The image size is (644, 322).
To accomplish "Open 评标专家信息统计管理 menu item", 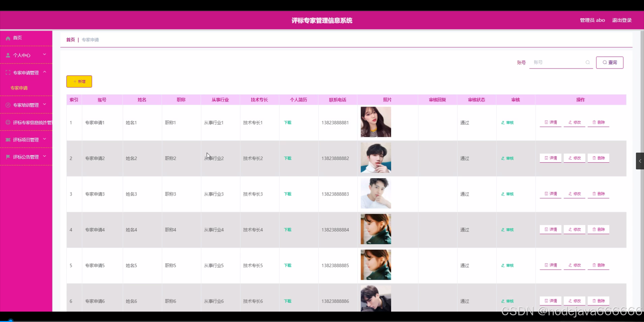I will point(26,122).
